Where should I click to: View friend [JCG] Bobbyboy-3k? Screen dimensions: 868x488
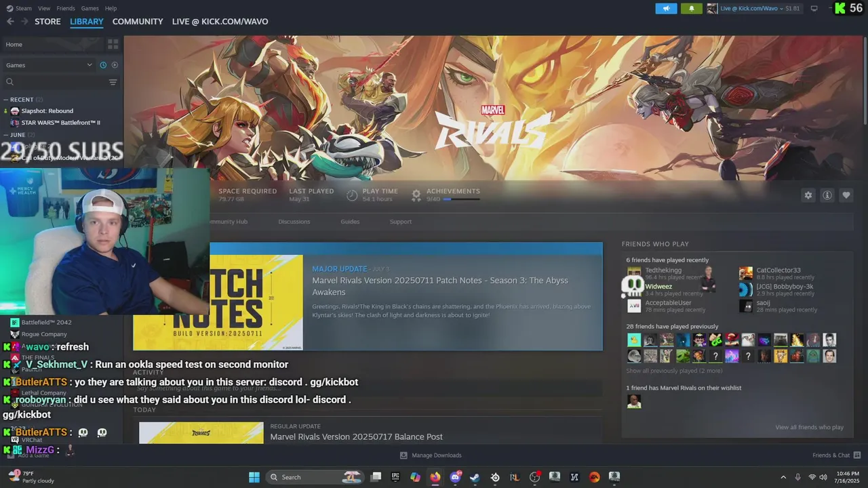785,287
